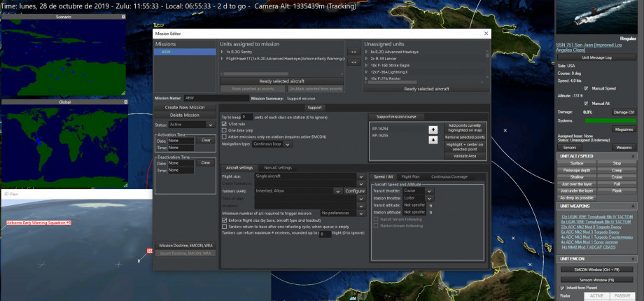The height and width of the screenshot is (301, 644).
Task: Toggle Enforce flight size checkbox
Action: tap(224, 220)
